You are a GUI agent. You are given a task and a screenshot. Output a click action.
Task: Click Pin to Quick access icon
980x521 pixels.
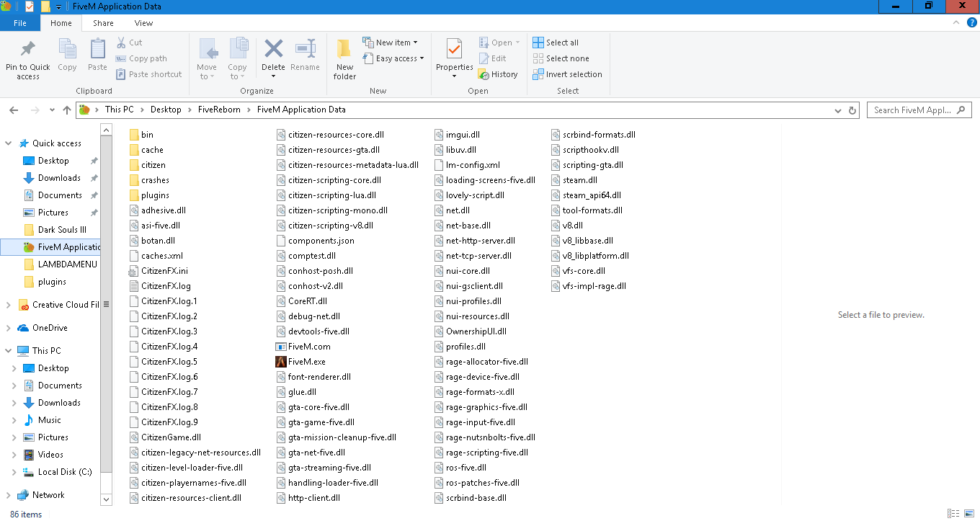[x=27, y=50]
